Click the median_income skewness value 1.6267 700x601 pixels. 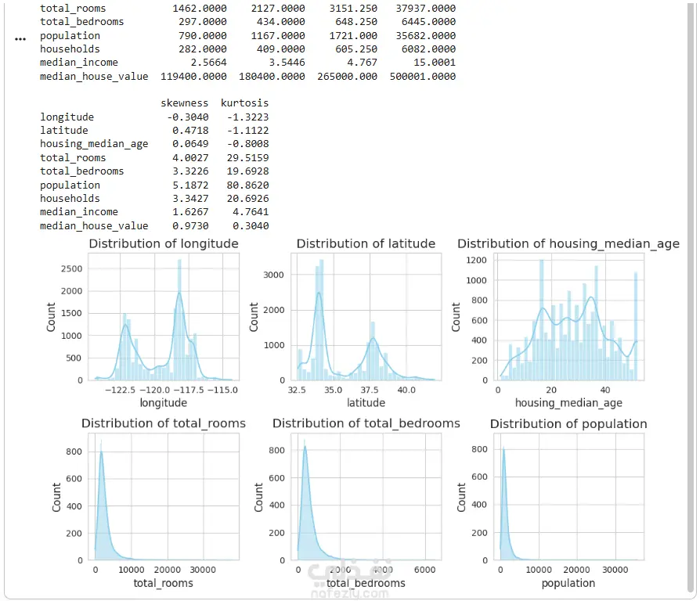tap(190, 211)
